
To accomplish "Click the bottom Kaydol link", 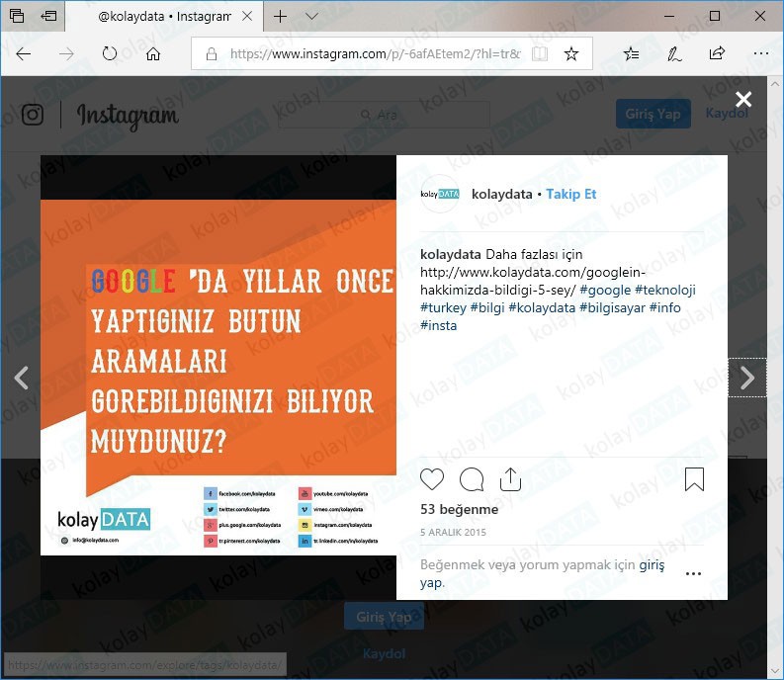I will pyautogui.click(x=384, y=653).
